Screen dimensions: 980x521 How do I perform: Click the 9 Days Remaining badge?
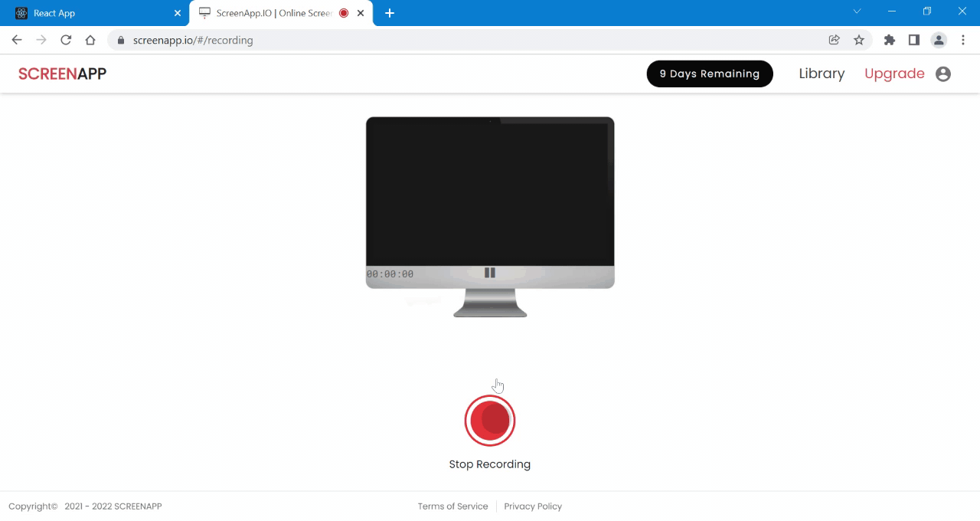[710, 74]
